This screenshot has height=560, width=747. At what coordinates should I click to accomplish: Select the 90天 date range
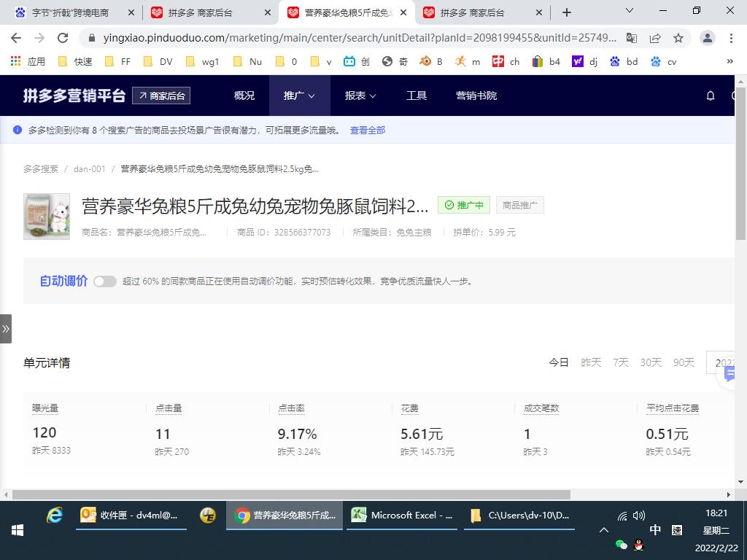(684, 363)
